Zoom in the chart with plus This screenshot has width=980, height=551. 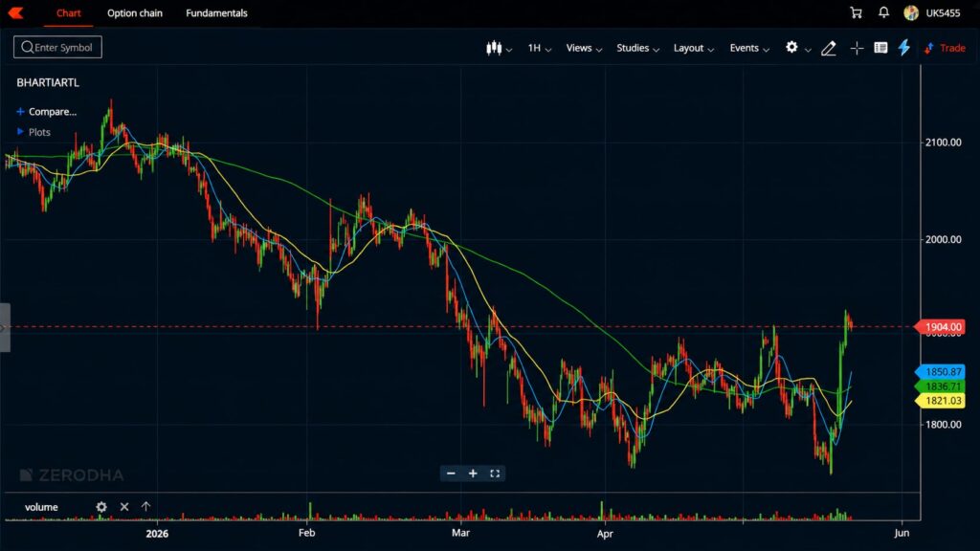[473, 474]
